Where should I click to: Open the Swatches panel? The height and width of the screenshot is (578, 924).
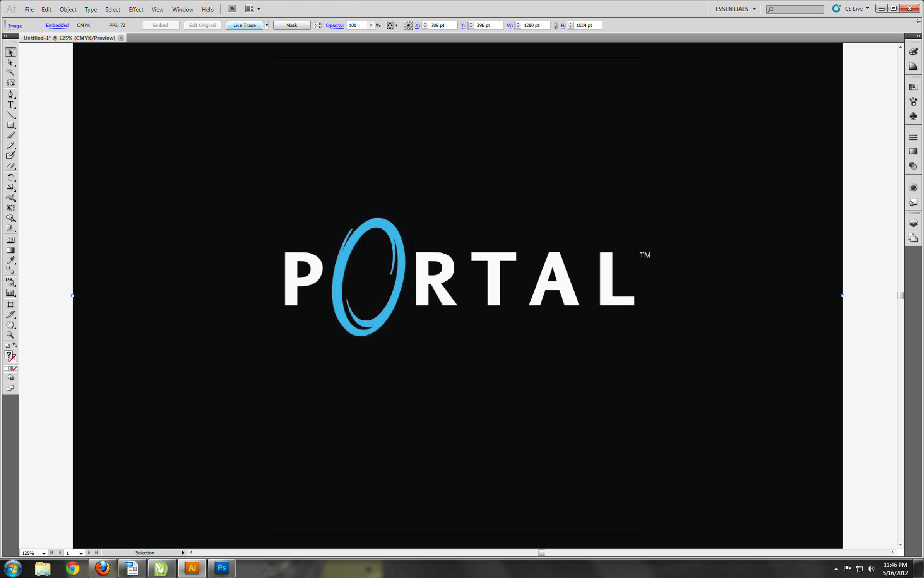(913, 87)
